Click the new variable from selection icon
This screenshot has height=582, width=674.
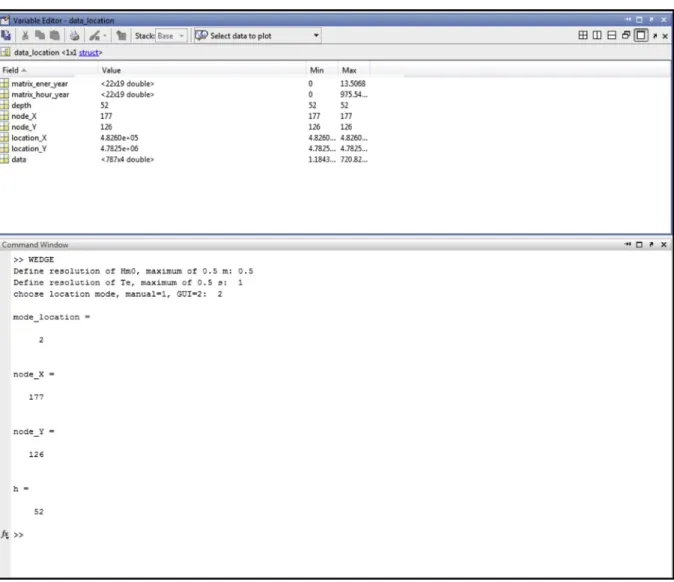click(6, 36)
